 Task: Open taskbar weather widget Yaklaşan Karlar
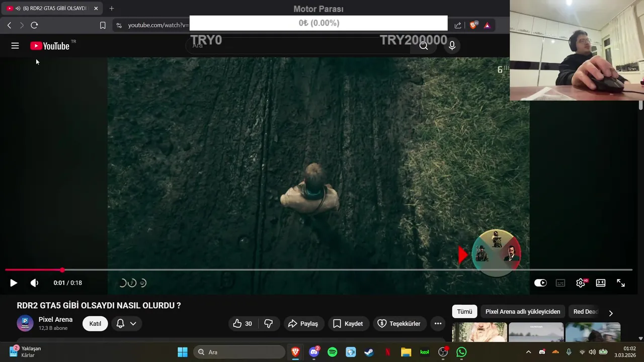tap(25, 352)
